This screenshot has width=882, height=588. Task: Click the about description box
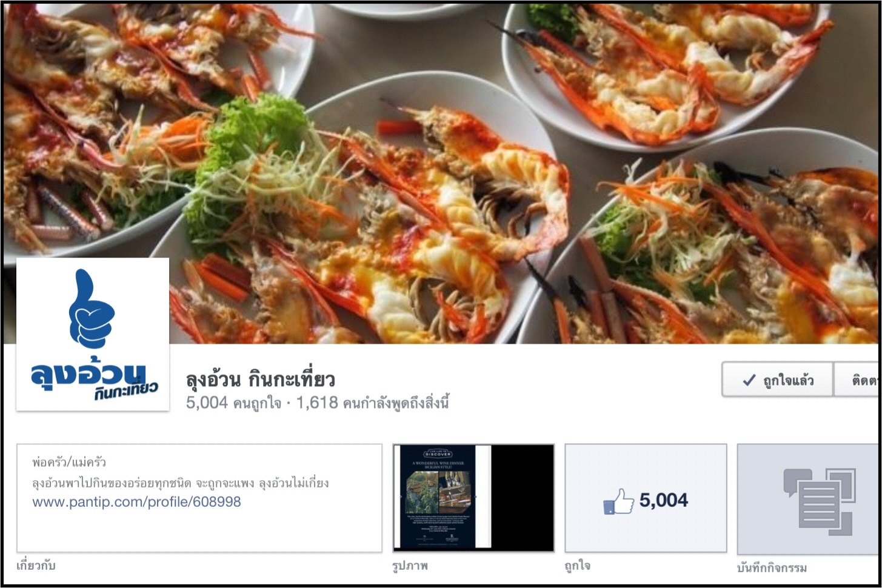tap(199, 498)
